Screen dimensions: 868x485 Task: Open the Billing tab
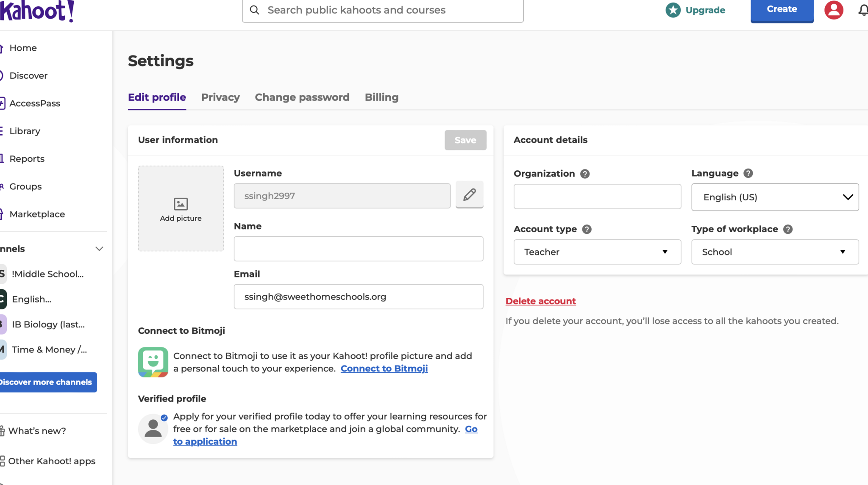381,97
